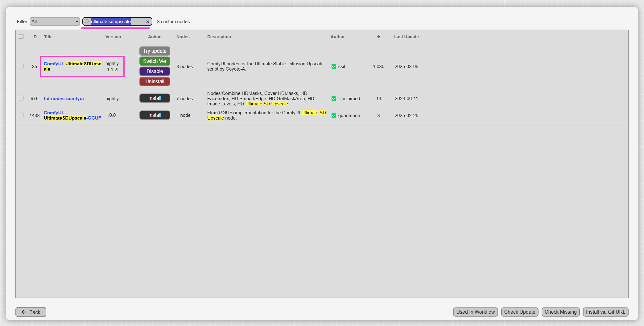Click the verified check icon next to ssit

334,67
